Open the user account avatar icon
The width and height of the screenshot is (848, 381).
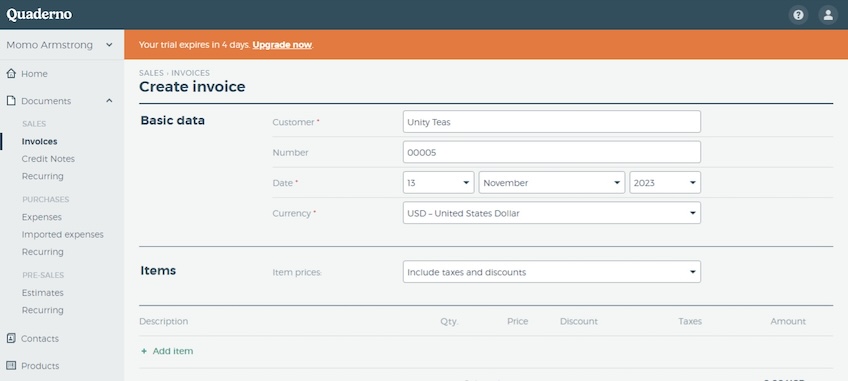(x=828, y=15)
